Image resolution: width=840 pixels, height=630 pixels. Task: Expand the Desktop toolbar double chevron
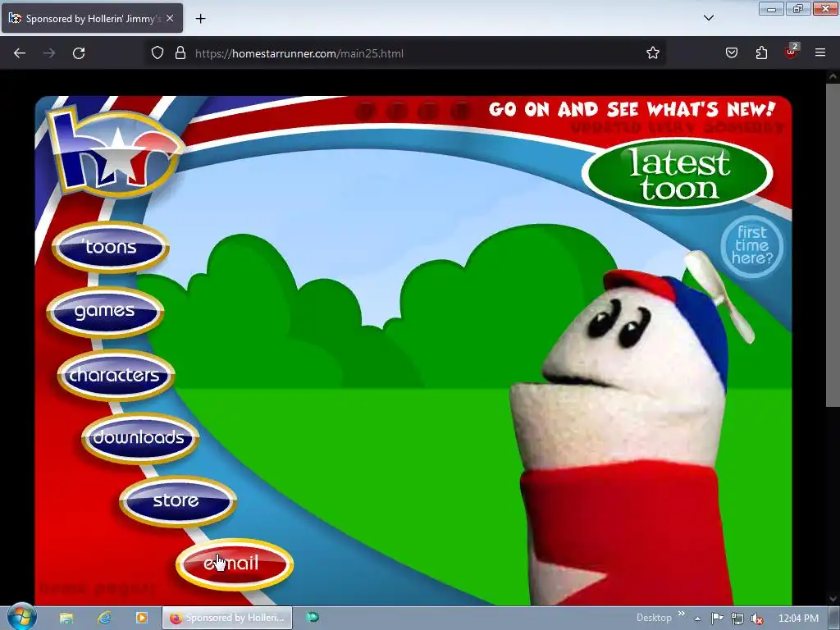(682, 614)
